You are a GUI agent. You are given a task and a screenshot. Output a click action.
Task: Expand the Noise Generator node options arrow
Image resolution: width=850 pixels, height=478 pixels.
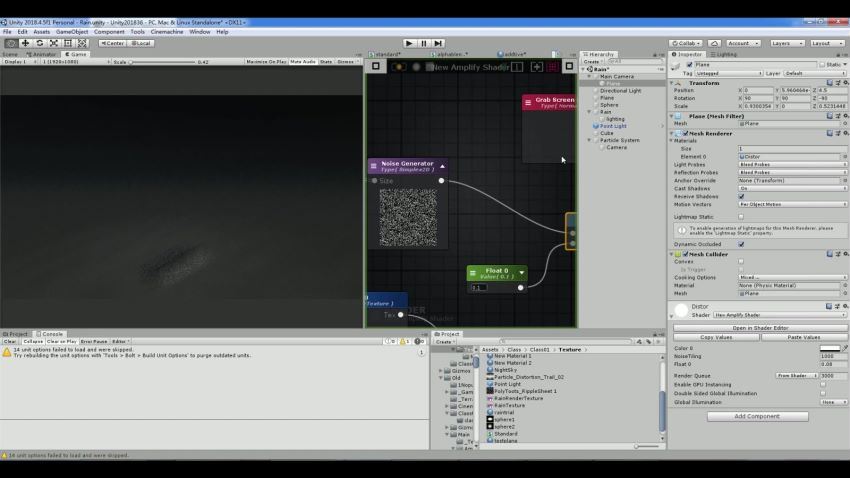[442, 166]
